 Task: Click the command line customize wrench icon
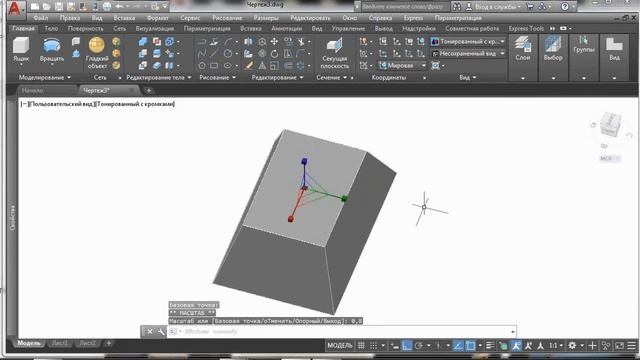161,331
